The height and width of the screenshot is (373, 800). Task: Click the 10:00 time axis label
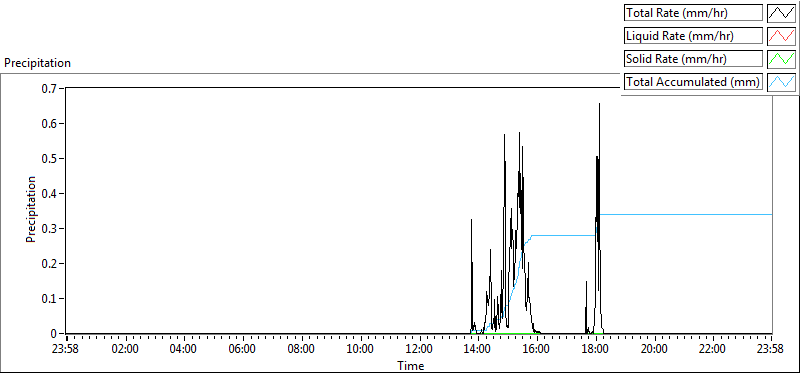click(x=360, y=350)
